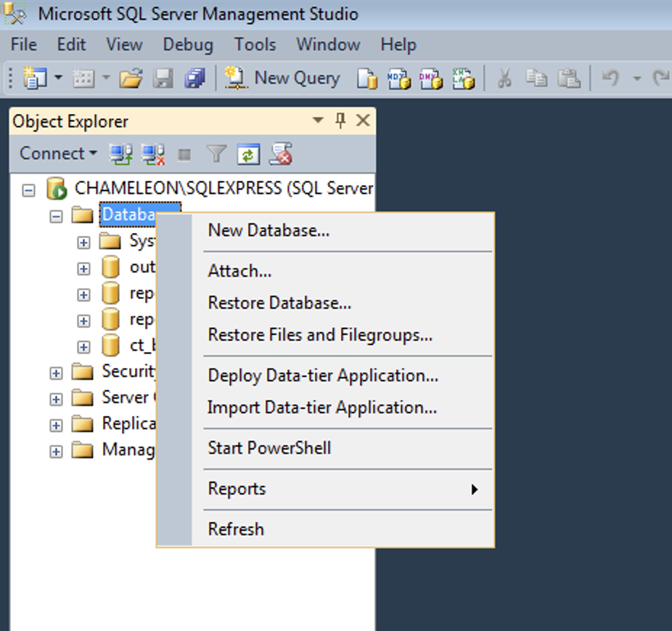The image size is (672, 631).
Task: Click the Save disk icon
Action: (163, 78)
